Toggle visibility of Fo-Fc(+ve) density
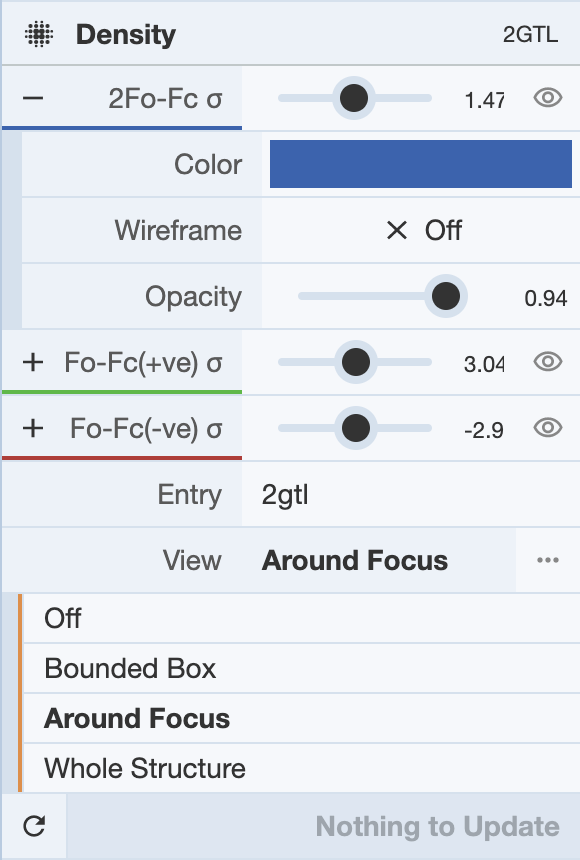Image resolution: width=580 pixels, height=860 pixels. pyautogui.click(x=548, y=362)
